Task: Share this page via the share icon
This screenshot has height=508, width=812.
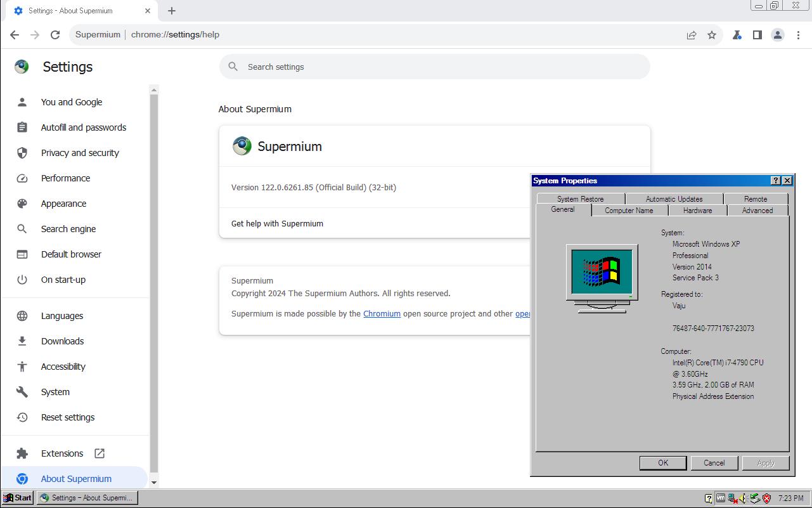Action: click(692, 35)
